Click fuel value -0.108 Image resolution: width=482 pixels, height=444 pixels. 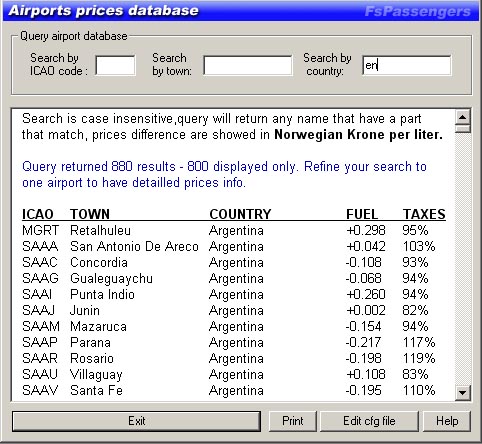click(364, 263)
